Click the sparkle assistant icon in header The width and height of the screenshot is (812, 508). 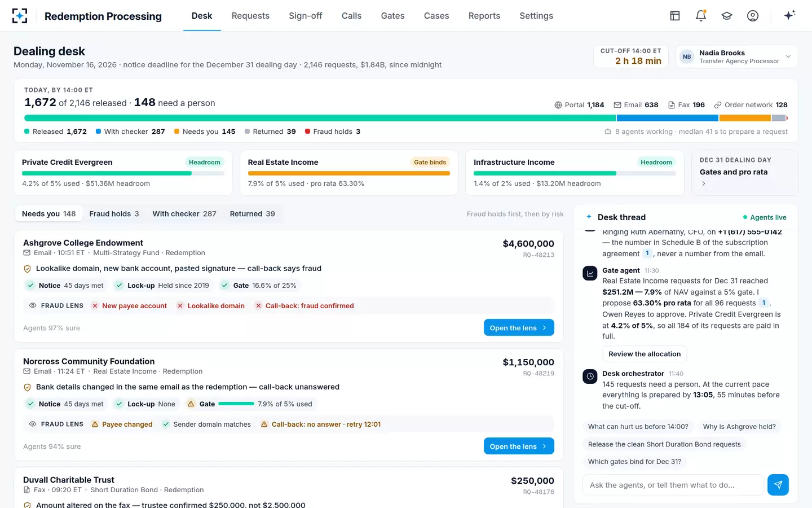coord(789,15)
